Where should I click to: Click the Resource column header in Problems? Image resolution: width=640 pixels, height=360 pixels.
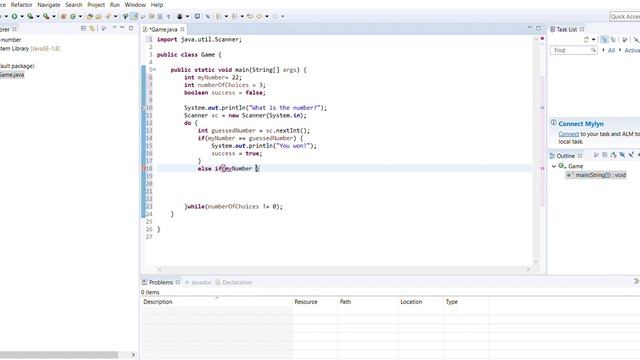(x=315, y=302)
